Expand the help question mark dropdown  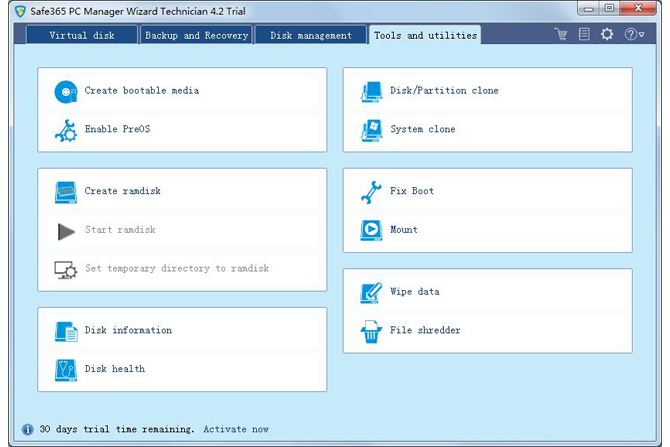(634, 34)
